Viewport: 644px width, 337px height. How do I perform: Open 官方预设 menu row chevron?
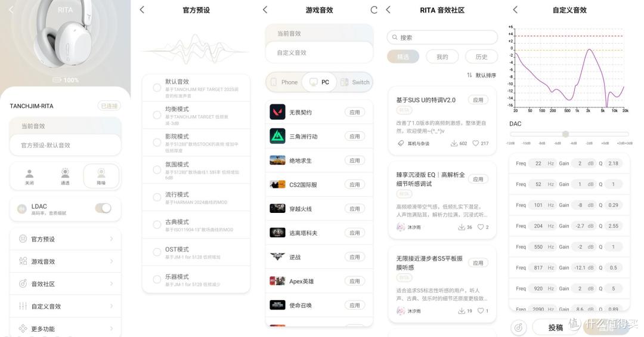[112, 239]
